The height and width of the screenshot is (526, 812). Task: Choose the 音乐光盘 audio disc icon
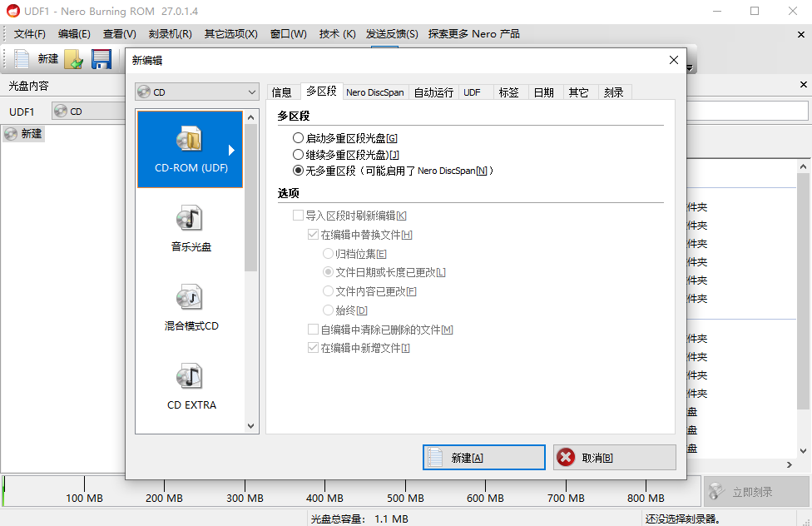click(190, 220)
